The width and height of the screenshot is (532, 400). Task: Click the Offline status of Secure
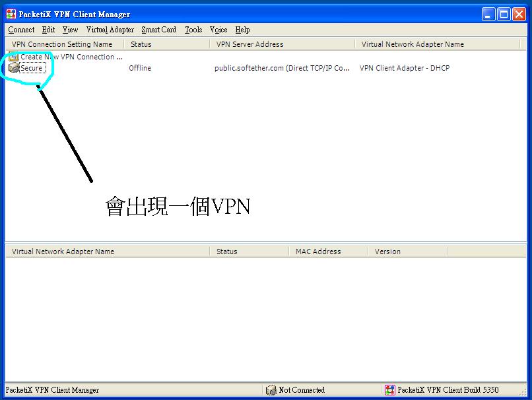point(140,68)
